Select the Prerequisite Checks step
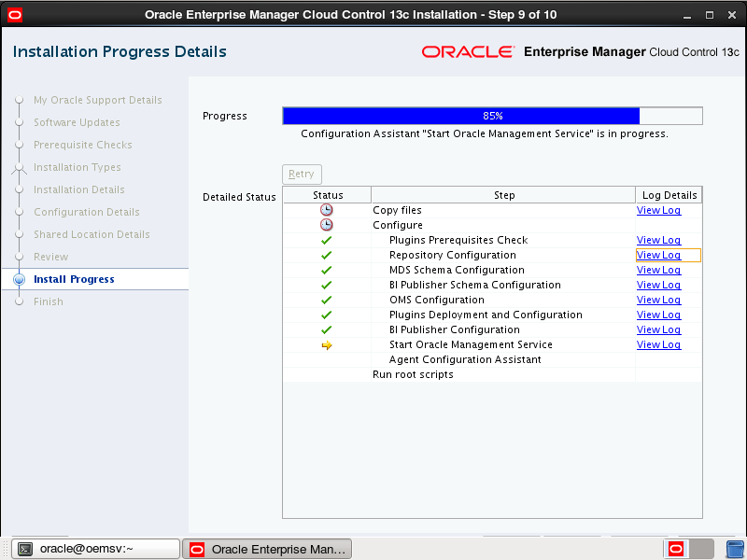 click(x=83, y=145)
